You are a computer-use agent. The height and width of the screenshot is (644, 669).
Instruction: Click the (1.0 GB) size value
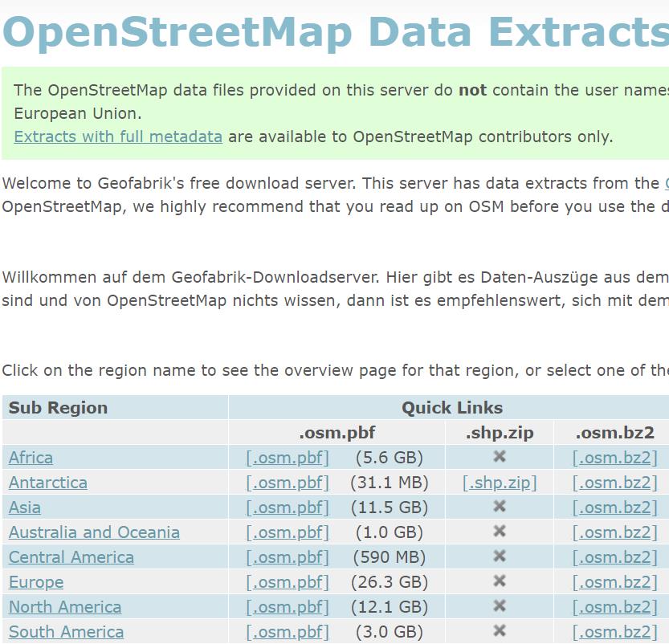[389, 532]
